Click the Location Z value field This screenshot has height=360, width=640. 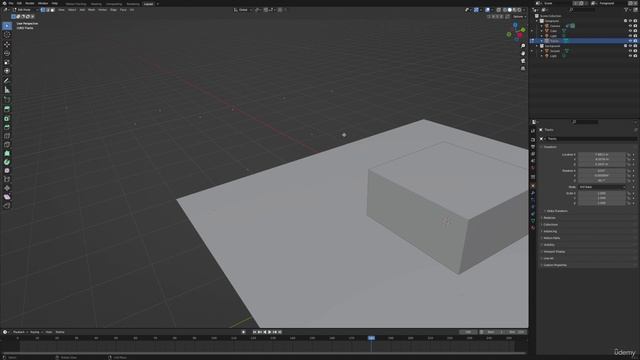[601, 164]
